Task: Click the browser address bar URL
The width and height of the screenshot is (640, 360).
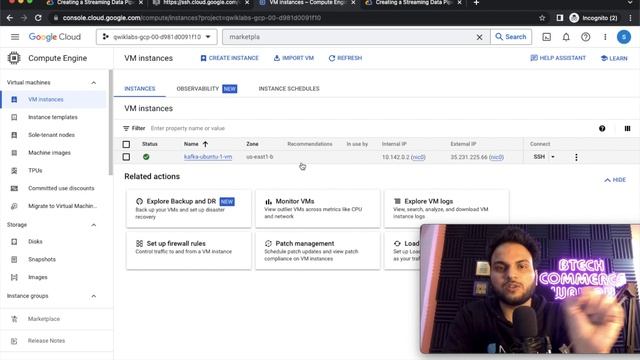Action: click(x=191, y=18)
